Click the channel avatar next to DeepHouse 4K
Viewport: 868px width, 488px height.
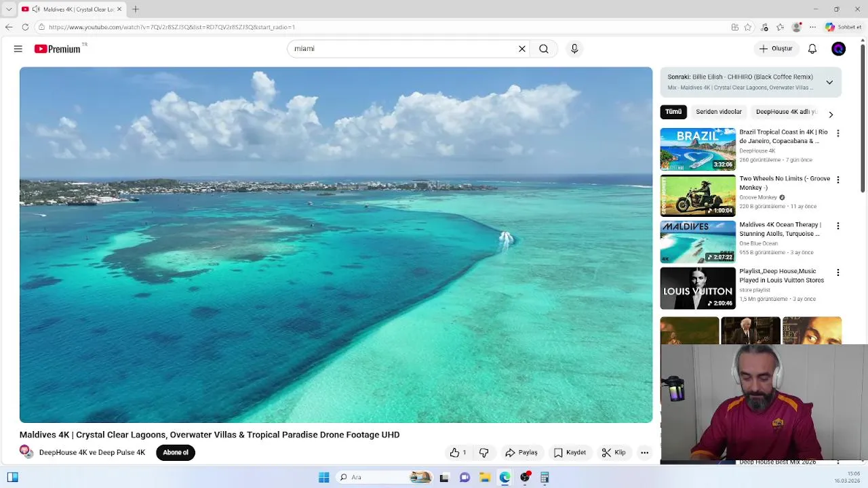coord(26,452)
